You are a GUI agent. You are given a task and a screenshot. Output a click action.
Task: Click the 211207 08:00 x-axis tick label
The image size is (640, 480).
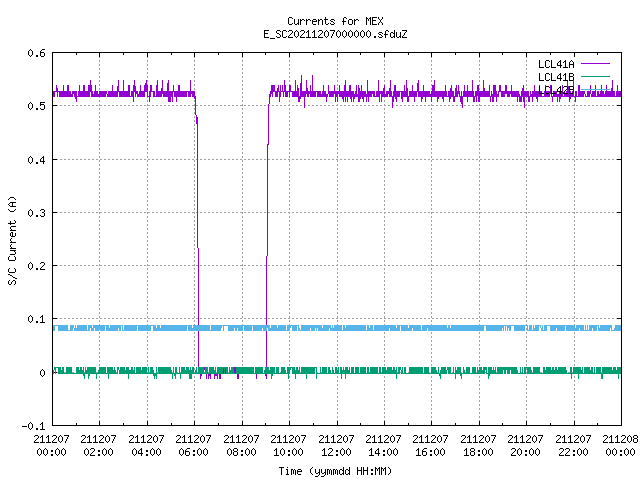[241, 445]
